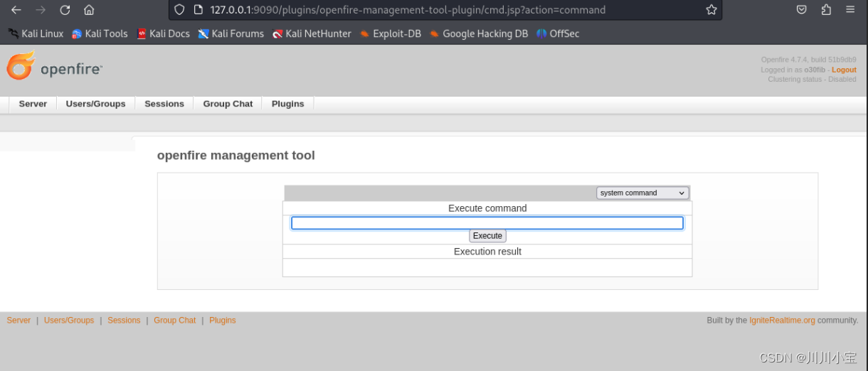Click the Logout link
The width and height of the screenshot is (868, 371).
844,70
